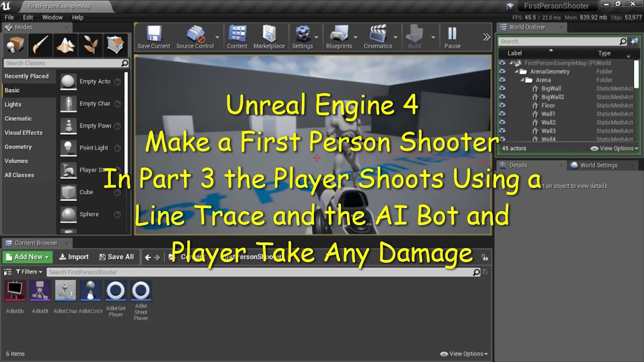Click the Search FirstPersonShooter field
Viewport: 644px width, 362px height.
pyautogui.click(x=264, y=272)
